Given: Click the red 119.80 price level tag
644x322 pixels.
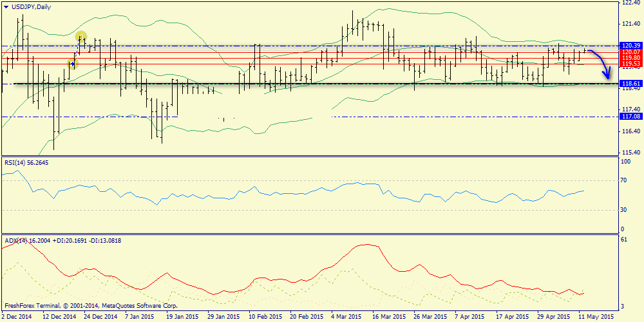Looking at the screenshot, I should (629, 58).
